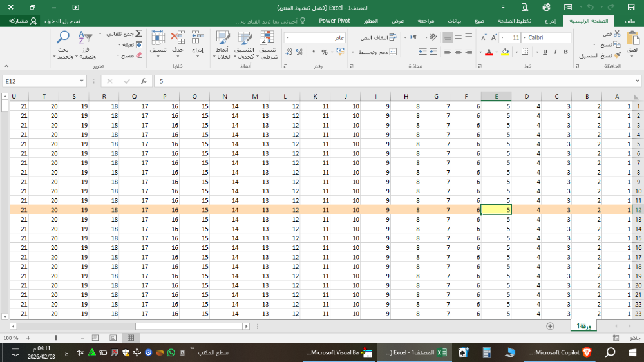
Task: Toggle Bold formatting
Action: (x=565, y=52)
